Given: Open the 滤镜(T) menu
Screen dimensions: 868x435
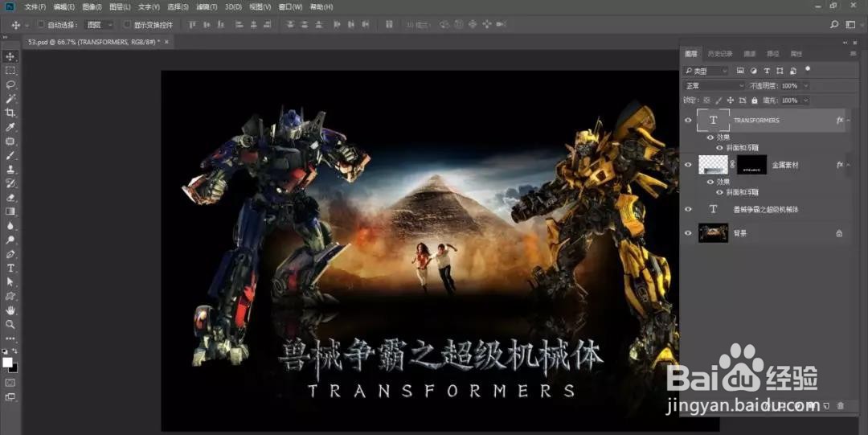Looking at the screenshot, I should coord(207,7).
